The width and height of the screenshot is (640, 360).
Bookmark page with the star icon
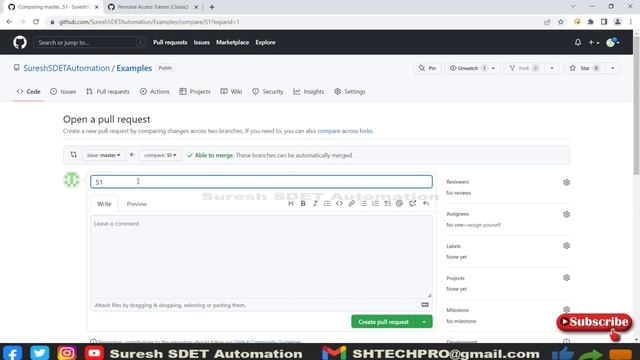point(561,22)
